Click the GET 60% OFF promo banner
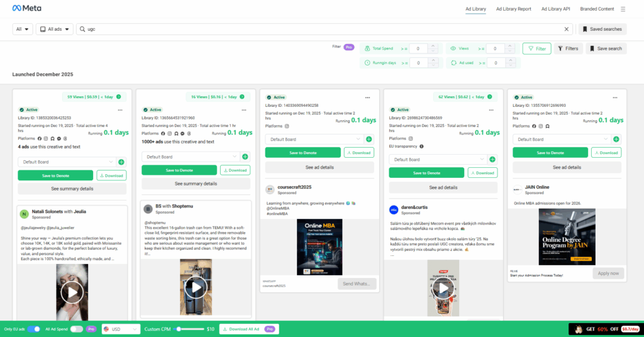Image resolution: width=644 pixels, height=337 pixels. (606, 329)
